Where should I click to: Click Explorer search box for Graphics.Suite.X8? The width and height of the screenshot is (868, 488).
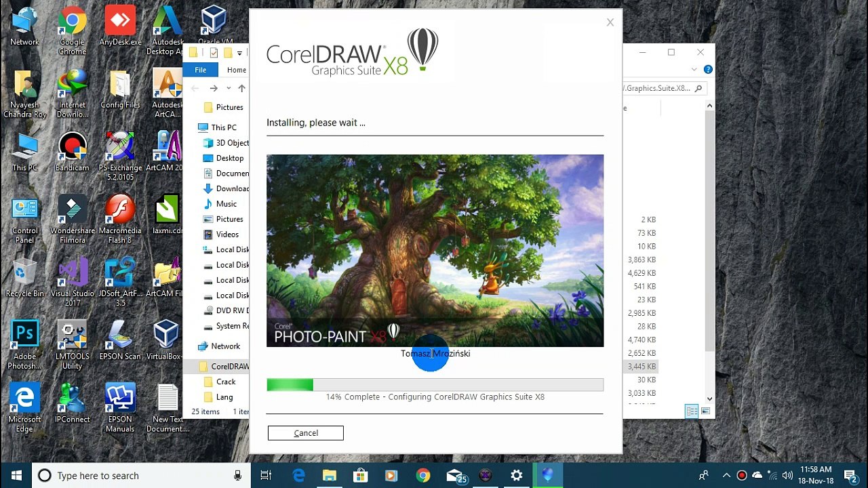click(x=665, y=88)
